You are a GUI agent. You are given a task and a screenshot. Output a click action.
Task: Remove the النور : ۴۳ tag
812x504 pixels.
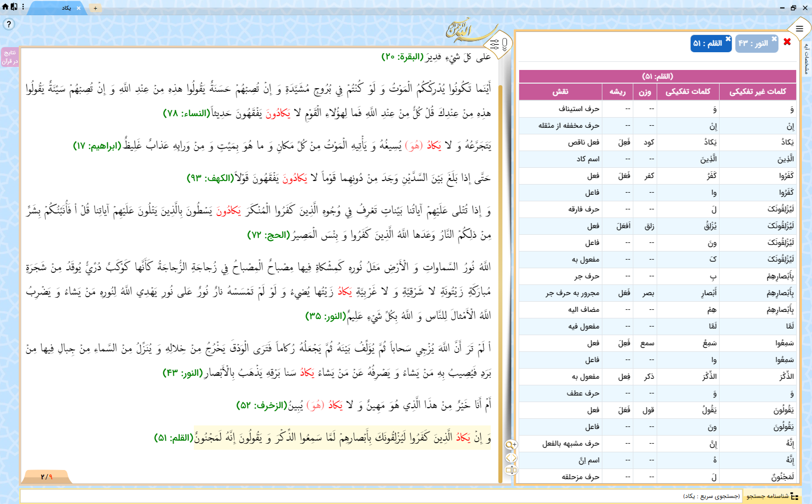tap(774, 39)
